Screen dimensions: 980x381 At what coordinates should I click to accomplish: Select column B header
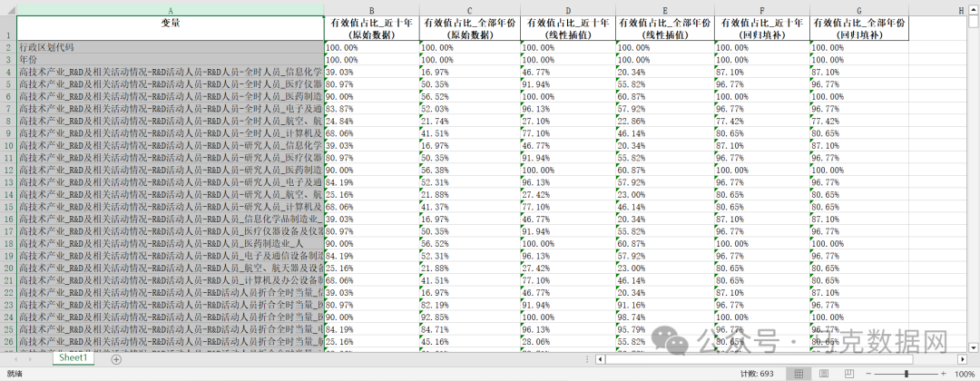tap(372, 9)
